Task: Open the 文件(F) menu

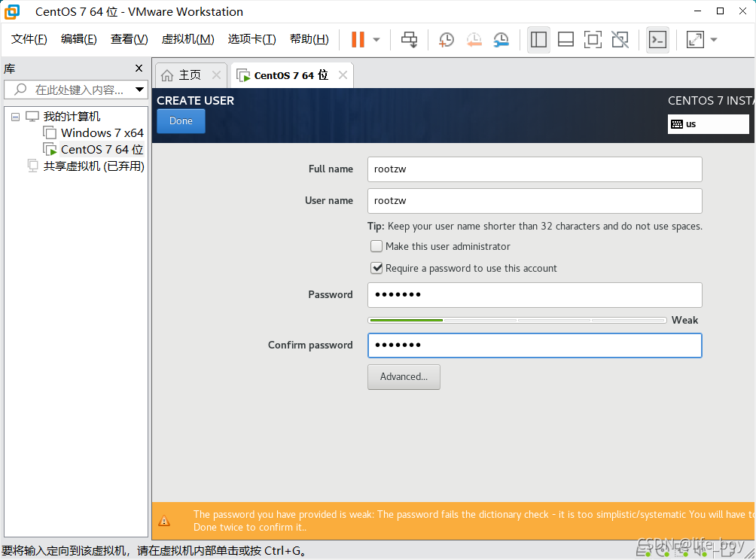Action: coord(29,39)
